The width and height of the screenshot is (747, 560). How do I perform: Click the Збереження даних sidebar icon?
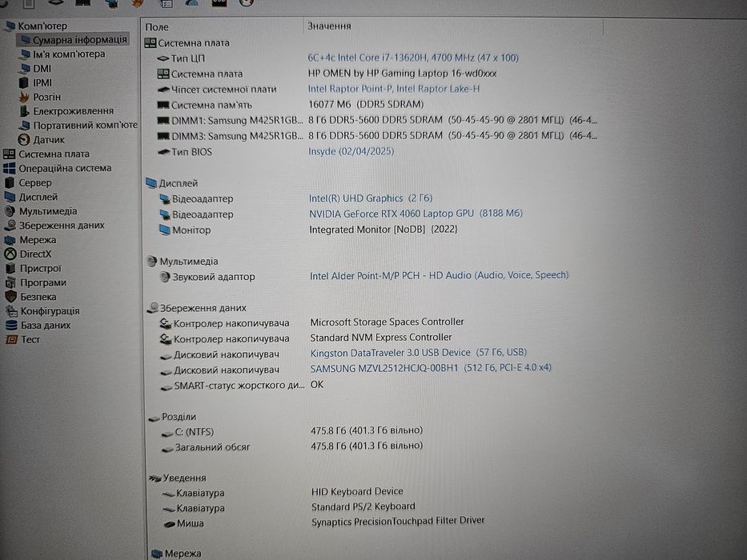(10, 226)
